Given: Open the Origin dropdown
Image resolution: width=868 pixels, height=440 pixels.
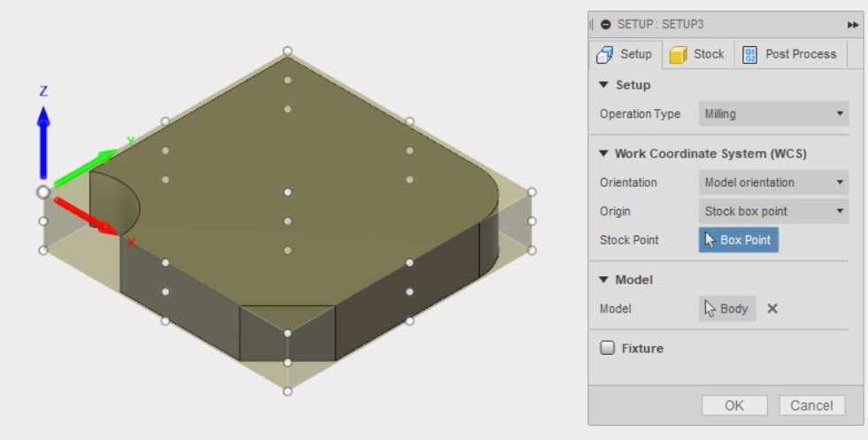Looking at the screenshot, I should (x=773, y=211).
